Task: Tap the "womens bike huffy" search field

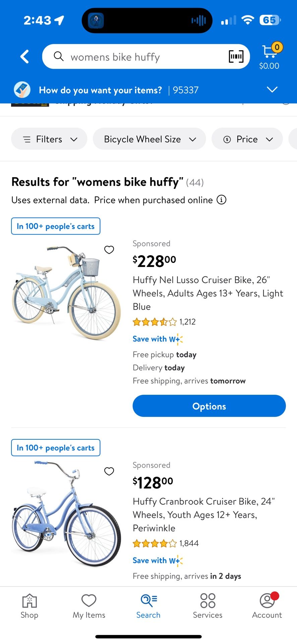Action: coord(141,57)
